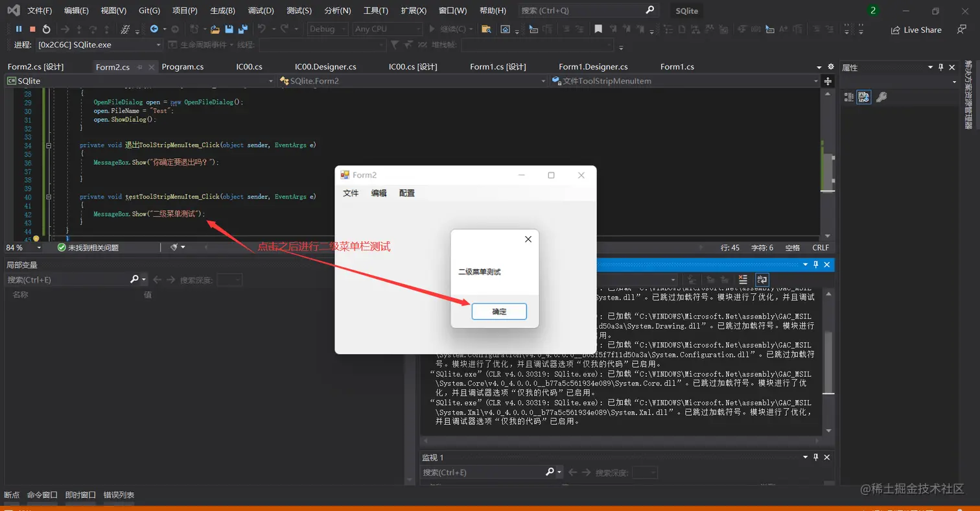Click the Navigate Backward arrow icon
Screen dimensions: 980x511
pos(154,29)
